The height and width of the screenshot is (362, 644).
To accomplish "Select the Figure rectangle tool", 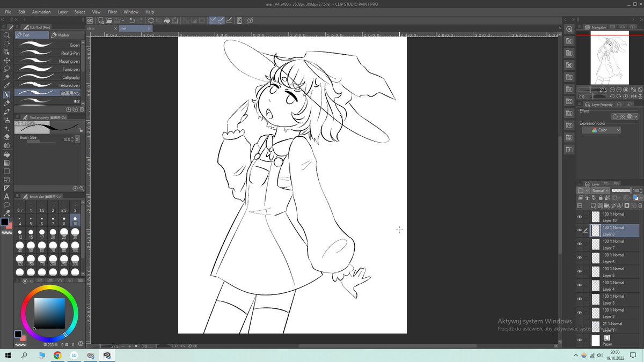I will [x=6, y=171].
